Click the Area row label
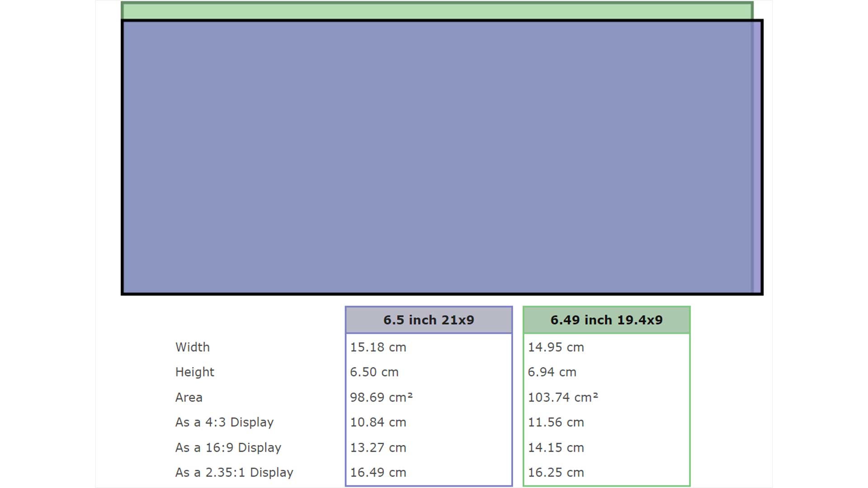The height and width of the screenshot is (488, 868). click(189, 397)
